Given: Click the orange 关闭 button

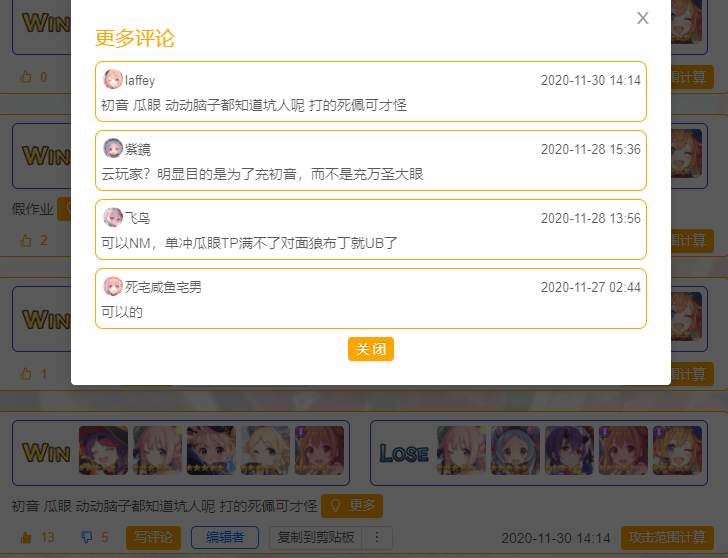Looking at the screenshot, I should (x=370, y=349).
